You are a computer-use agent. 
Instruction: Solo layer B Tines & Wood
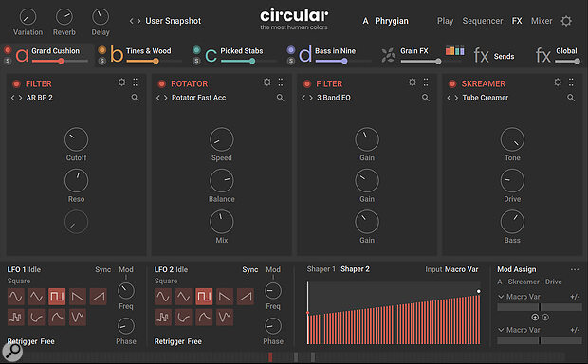coord(102,61)
